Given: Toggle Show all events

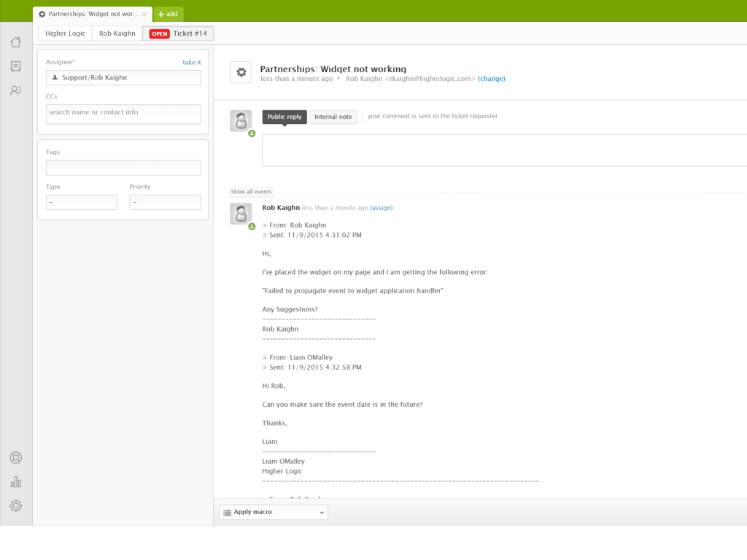Looking at the screenshot, I should coord(251,192).
